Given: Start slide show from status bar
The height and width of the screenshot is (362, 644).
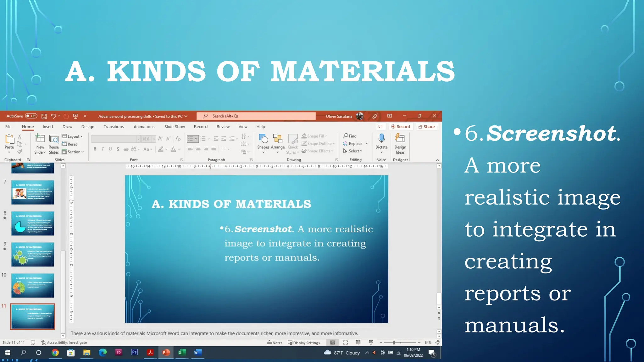Looking at the screenshot, I should point(371,343).
